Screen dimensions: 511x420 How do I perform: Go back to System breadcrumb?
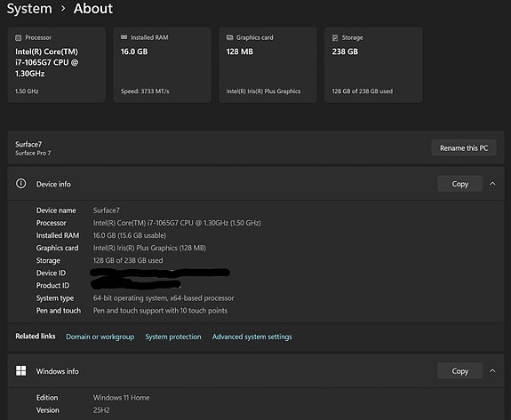point(29,9)
